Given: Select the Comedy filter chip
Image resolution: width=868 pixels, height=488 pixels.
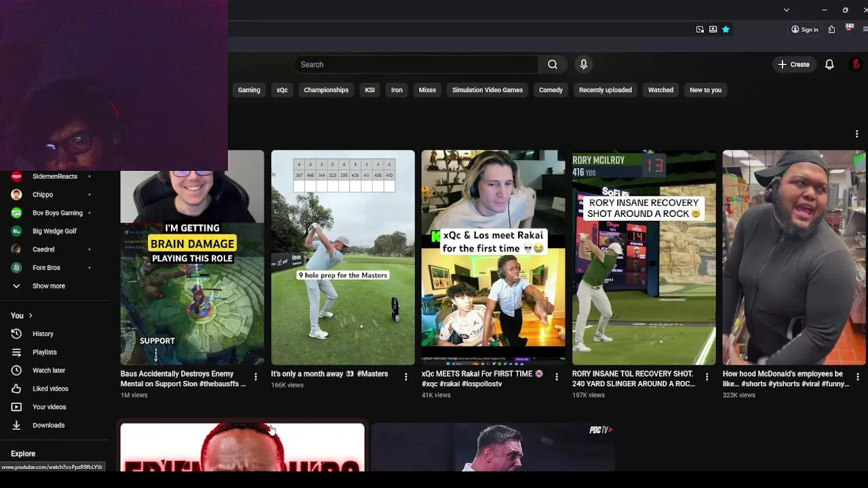Looking at the screenshot, I should point(551,89).
